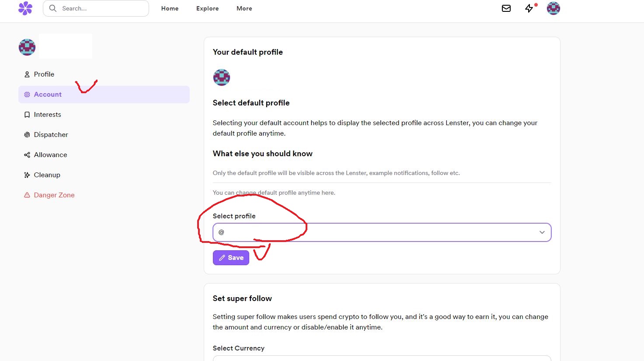Click the Interests bookmark icon
Screen dimensions: 644x361
27,115
